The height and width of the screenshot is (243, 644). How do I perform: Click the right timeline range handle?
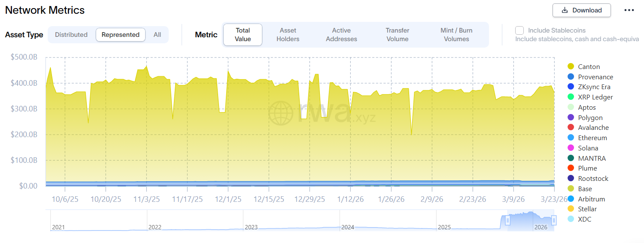pyautogui.click(x=554, y=221)
